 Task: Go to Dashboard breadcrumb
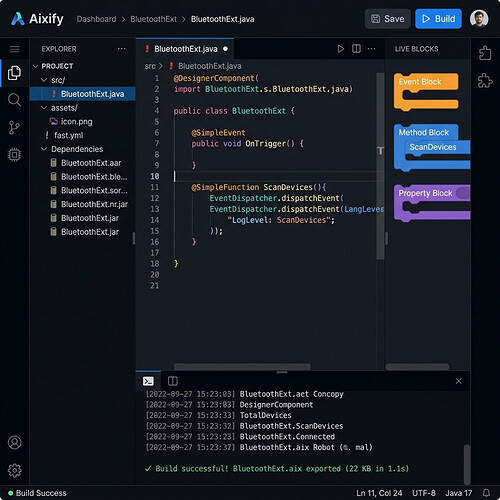[96, 19]
